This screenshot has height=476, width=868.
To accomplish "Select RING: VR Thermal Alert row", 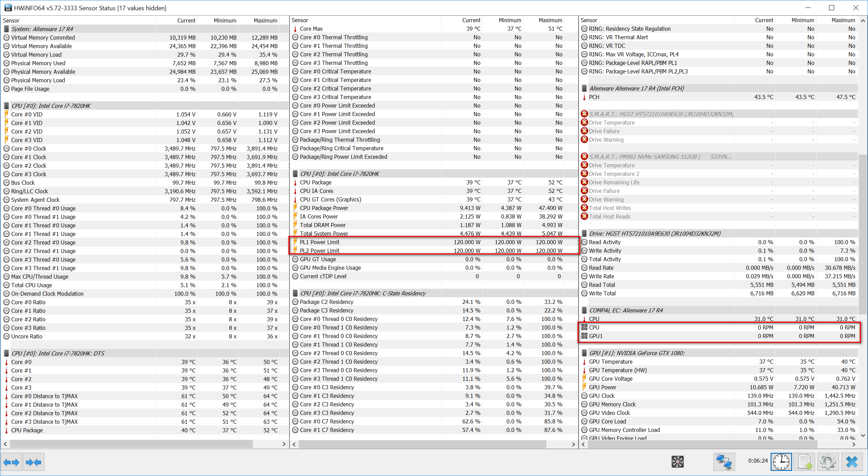I will [719, 37].
